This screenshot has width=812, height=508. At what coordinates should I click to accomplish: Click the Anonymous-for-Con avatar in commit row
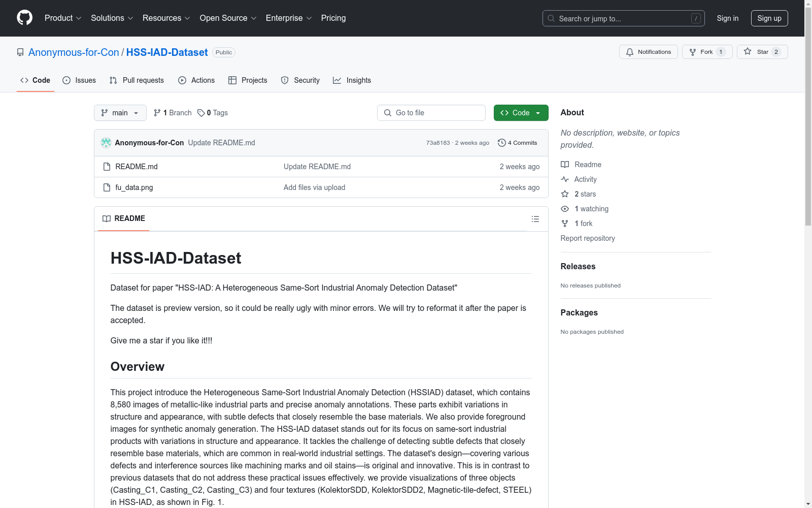pyautogui.click(x=106, y=143)
